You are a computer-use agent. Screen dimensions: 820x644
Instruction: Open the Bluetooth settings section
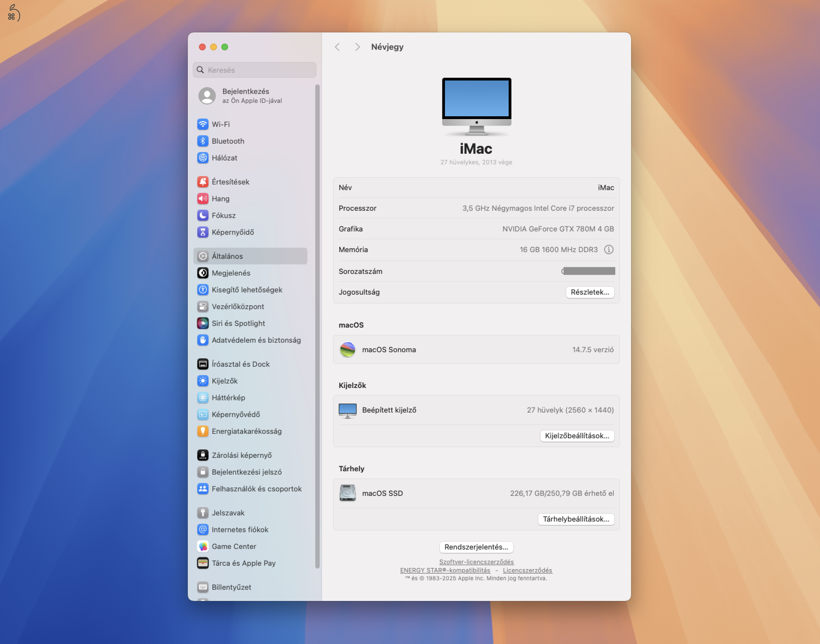(x=228, y=141)
